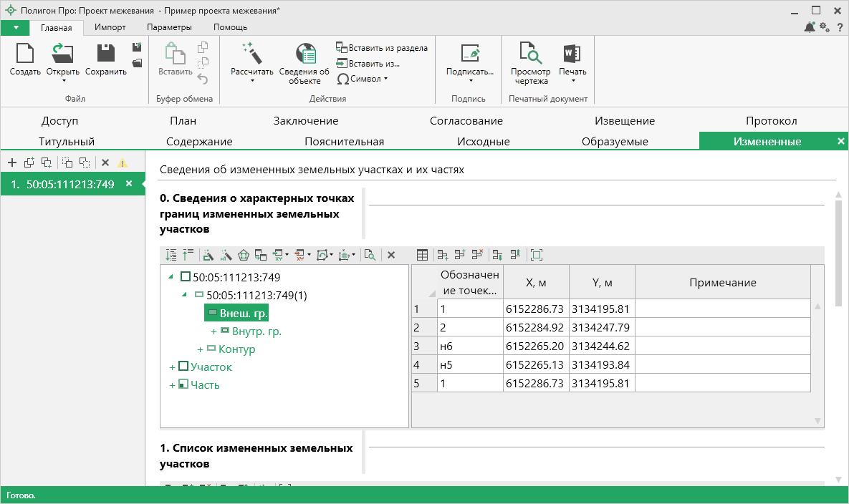Open the Символ dropdown
Viewport: 849px width, 504px height.
point(385,79)
